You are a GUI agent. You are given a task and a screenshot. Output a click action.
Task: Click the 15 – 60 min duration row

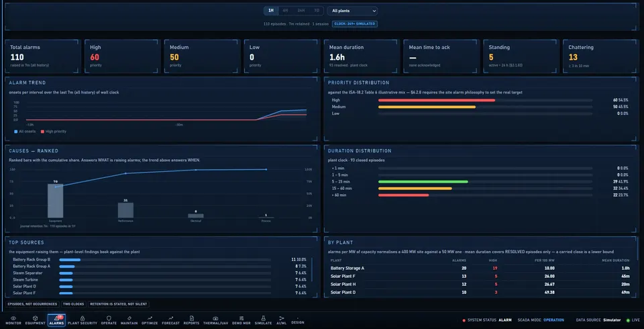coord(480,189)
